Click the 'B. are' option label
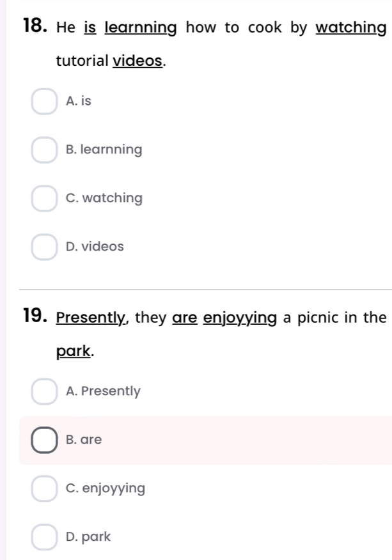This screenshot has width=392, height=560. pyautogui.click(x=84, y=440)
